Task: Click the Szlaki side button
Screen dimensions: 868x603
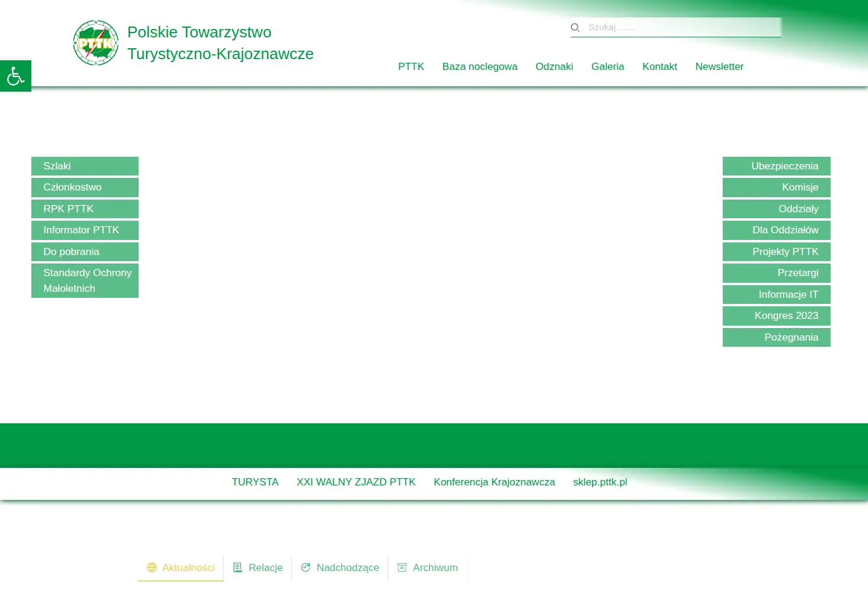Action: point(85,166)
